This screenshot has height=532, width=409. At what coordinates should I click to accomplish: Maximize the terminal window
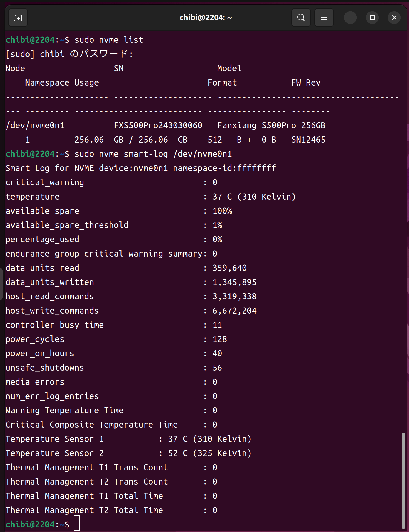coord(372,18)
